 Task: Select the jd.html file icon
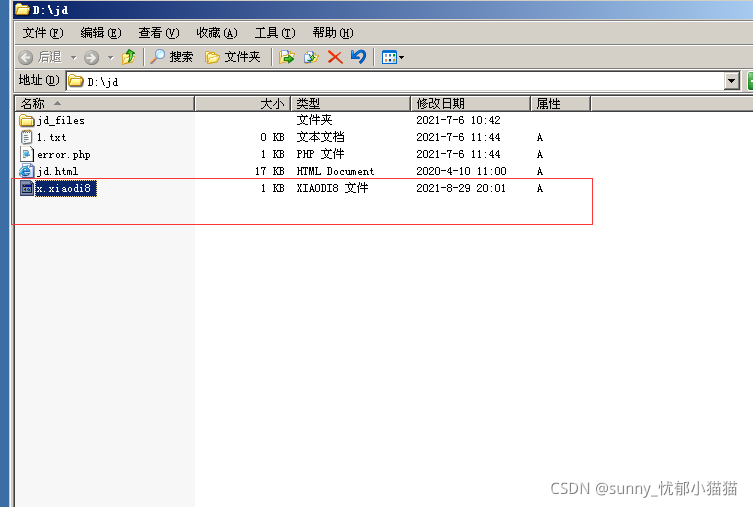[x=27, y=171]
